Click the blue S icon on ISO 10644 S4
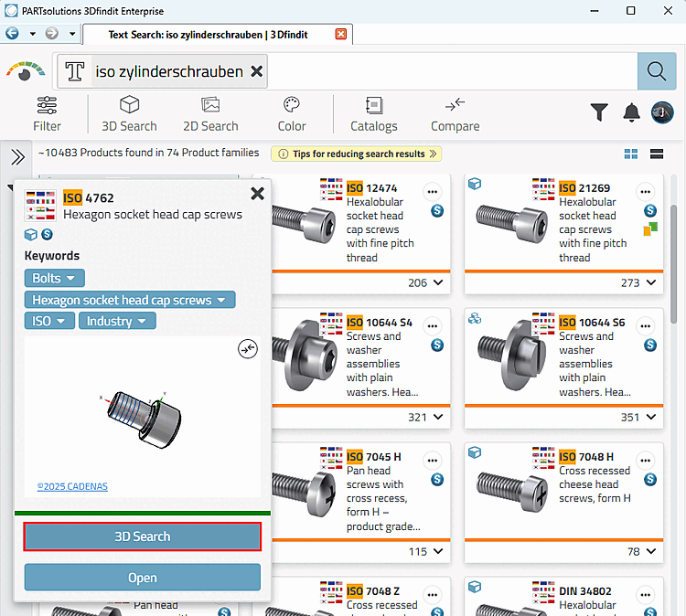The image size is (686, 616). pos(437,345)
